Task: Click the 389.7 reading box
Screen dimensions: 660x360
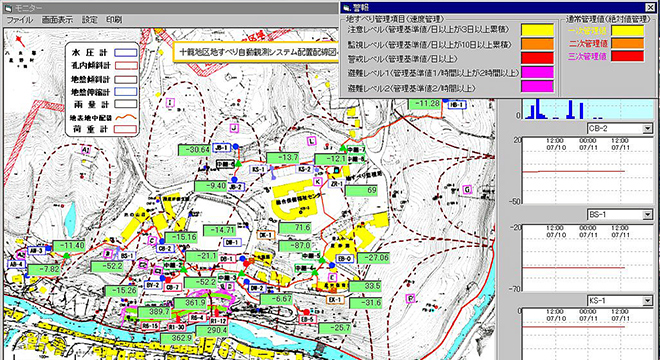Action: [x=154, y=312]
